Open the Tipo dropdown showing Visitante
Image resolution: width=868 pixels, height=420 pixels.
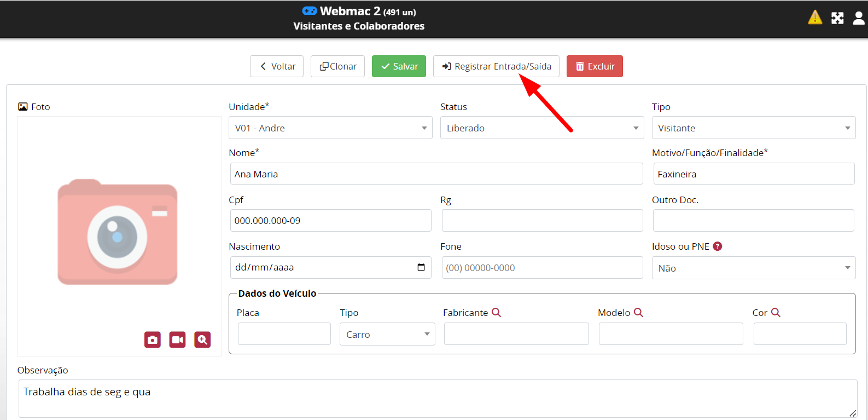pyautogui.click(x=753, y=128)
